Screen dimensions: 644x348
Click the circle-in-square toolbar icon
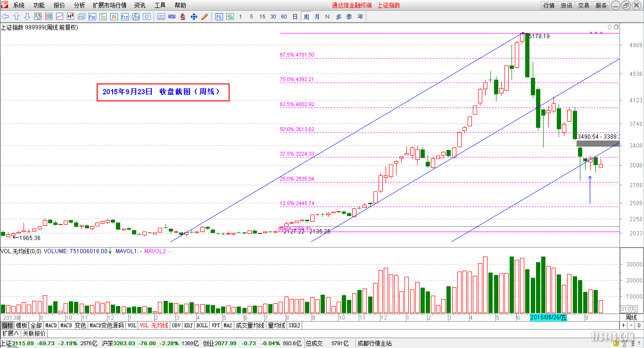click(147, 17)
